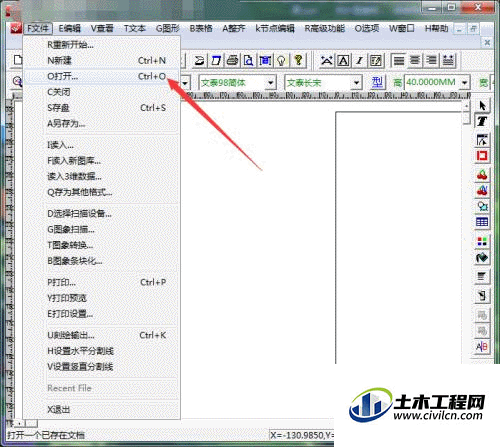Click the cherries with blue N icon
Viewport: 500px width, 447px height.
click(x=482, y=190)
